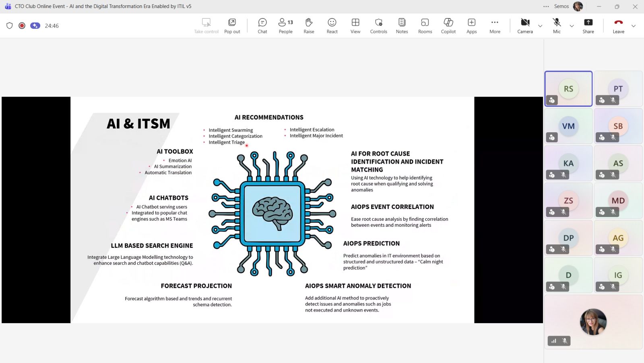The height and width of the screenshot is (363, 644).
Task: Expand the Camera options arrow
Action: click(540, 26)
